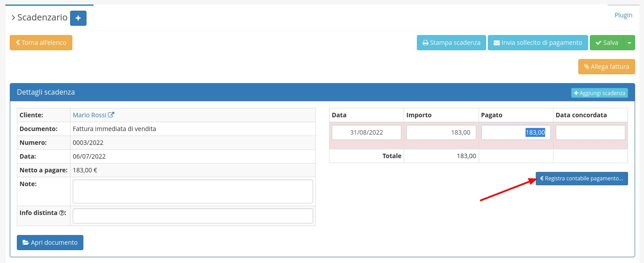Expand the Salva dropdown arrow
Image resolution: width=644 pixels, height=263 pixels.
629,43
